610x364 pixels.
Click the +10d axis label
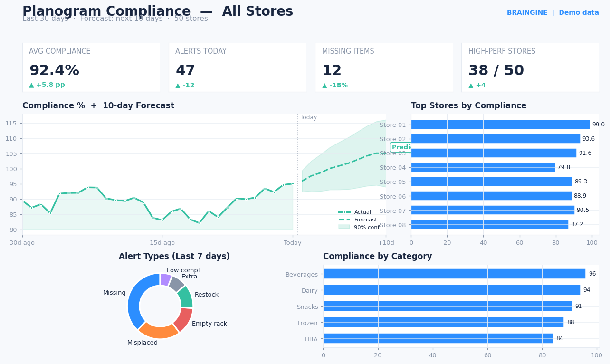point(386,243)
